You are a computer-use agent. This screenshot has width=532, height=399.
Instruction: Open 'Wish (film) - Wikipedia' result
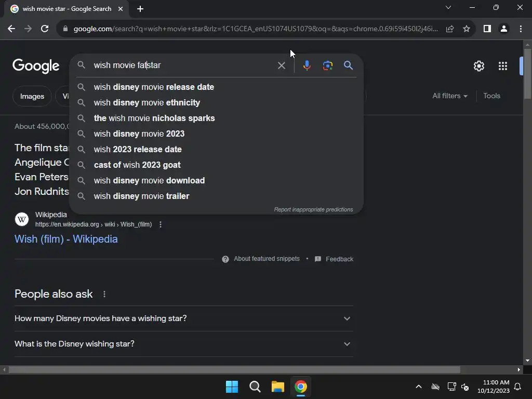pyautogui.click(x=66, y=239)
